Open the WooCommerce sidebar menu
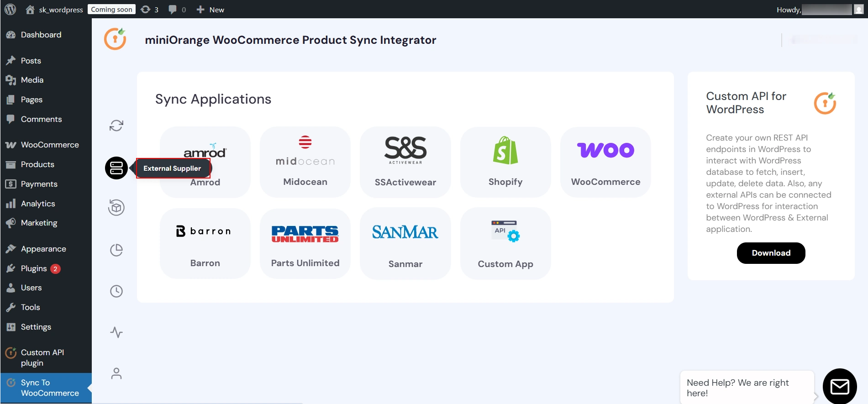868x404 pixels. tap(46, 145)
